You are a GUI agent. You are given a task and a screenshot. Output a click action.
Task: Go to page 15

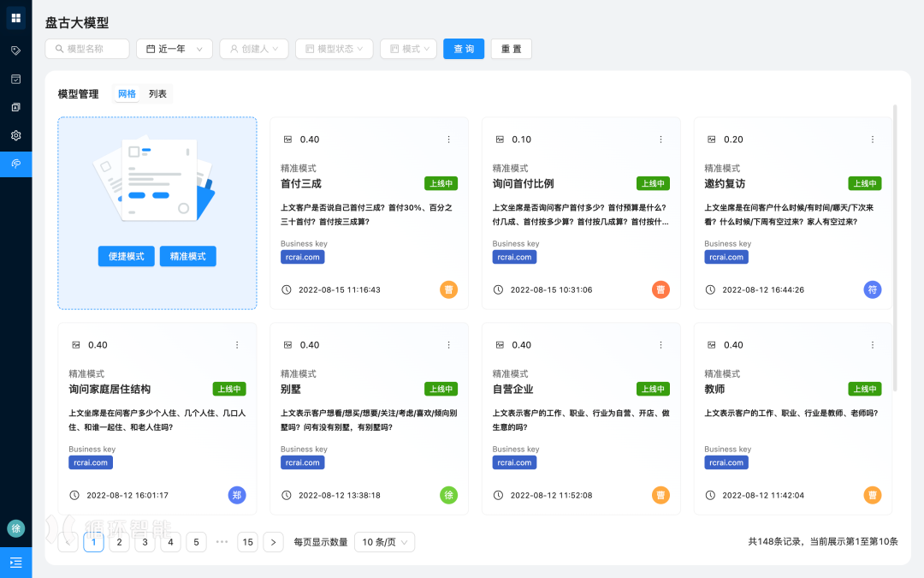[x=247, y=542]
